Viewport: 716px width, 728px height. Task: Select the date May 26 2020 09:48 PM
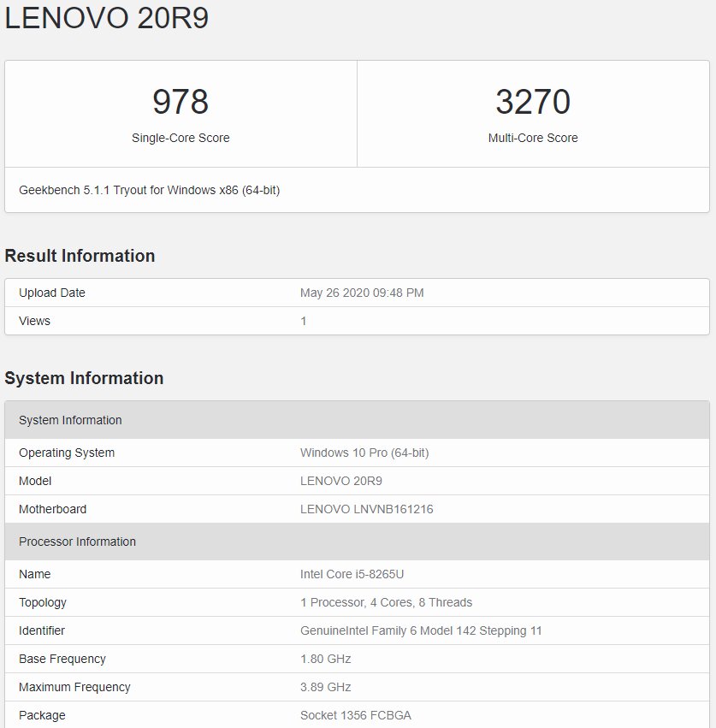click(x=362, y=293)
